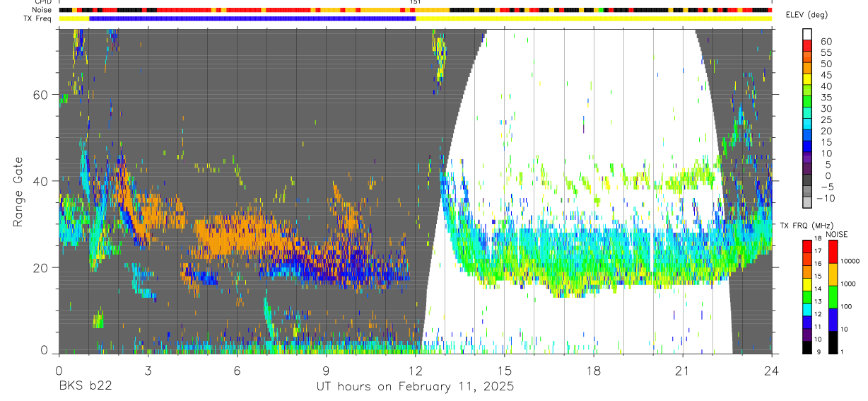The height and width of the screenshot is (401, 868).
Task: Click the yellow segment of the TX Freq bar after 12 UT
Action: (594, 18)
